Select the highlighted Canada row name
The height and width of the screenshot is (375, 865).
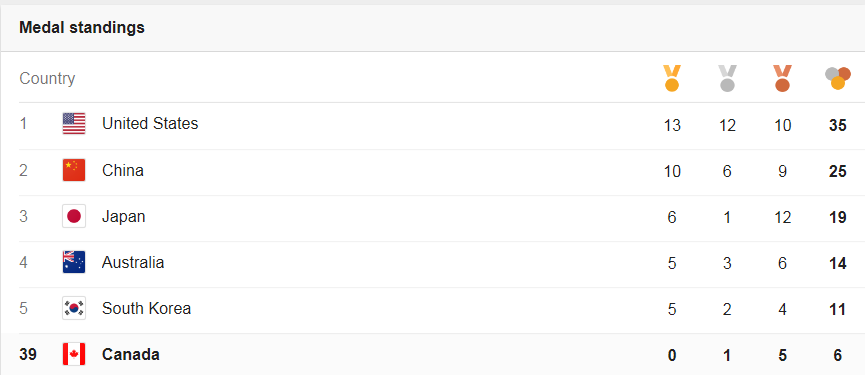[131, 354]
